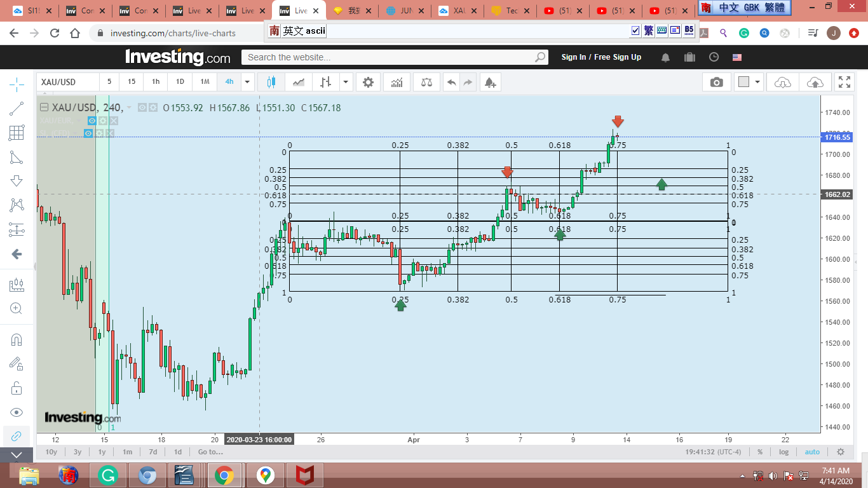Collapse the XAU/USD legend
The width and height of the screenshot is (868, 488).
click(44, 107)
